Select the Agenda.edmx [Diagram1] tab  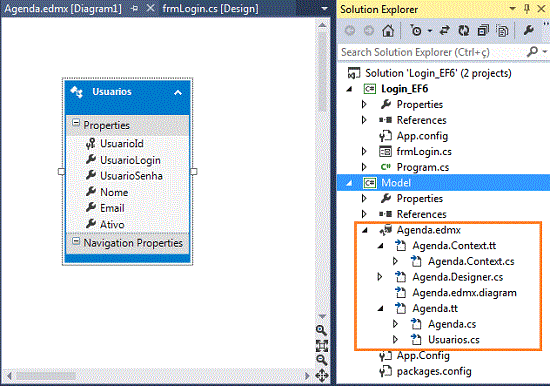63,8
